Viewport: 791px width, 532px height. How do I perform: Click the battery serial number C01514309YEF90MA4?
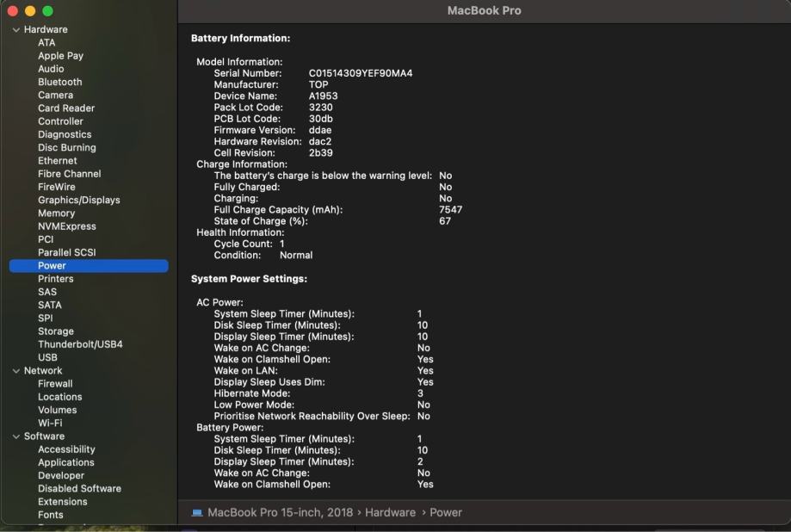pos(361,74)
